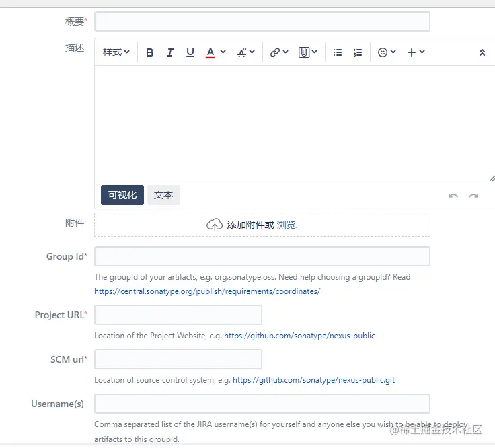Image resolution: width=495 pixels, height=448 pixels.
Task: Insert a link using the link icon
Action: (275, 52)
